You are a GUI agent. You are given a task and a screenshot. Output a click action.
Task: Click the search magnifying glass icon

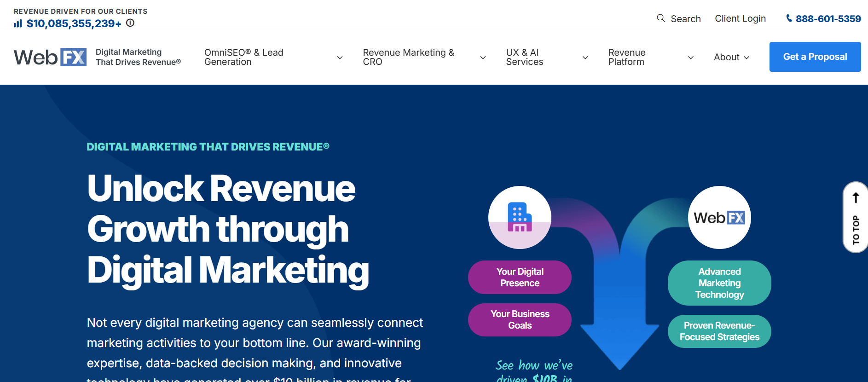(x=661, y=18)
